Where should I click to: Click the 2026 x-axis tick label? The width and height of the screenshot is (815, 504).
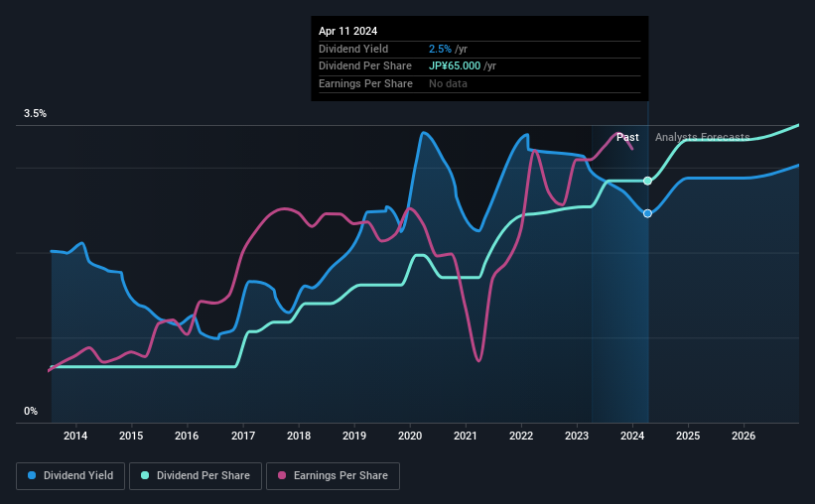(x=744, y=436)
